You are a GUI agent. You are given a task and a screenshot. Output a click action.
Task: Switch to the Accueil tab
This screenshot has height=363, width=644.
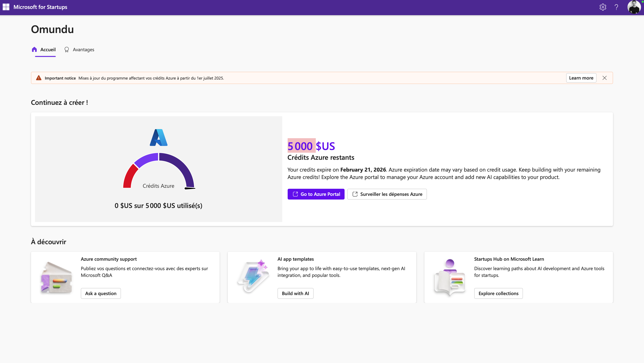pos(44,50)
